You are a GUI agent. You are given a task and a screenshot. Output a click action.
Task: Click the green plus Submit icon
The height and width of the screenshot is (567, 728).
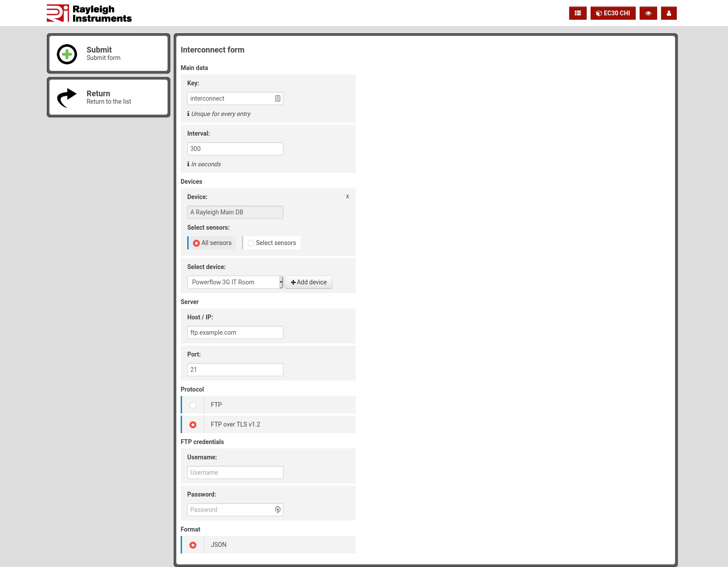(x=66, y=55)
